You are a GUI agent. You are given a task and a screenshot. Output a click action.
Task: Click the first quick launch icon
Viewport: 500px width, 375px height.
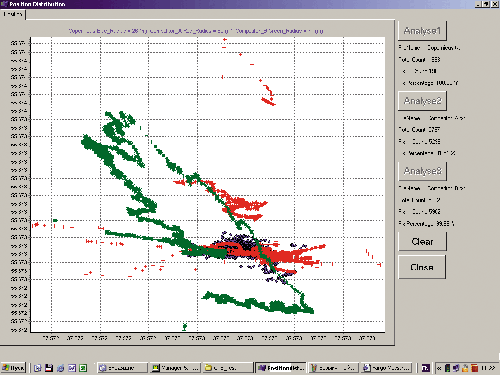pyautogui.click(x=38, y=368)
